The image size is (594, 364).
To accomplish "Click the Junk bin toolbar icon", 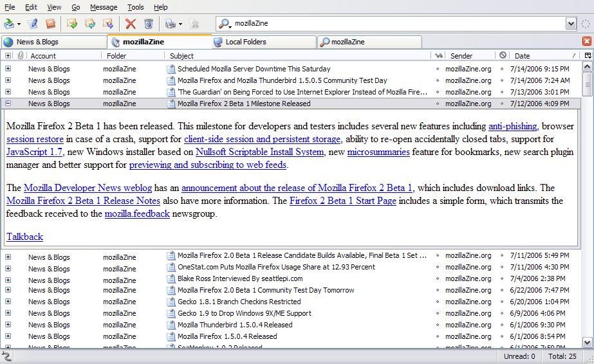I will tap(149, 24).
